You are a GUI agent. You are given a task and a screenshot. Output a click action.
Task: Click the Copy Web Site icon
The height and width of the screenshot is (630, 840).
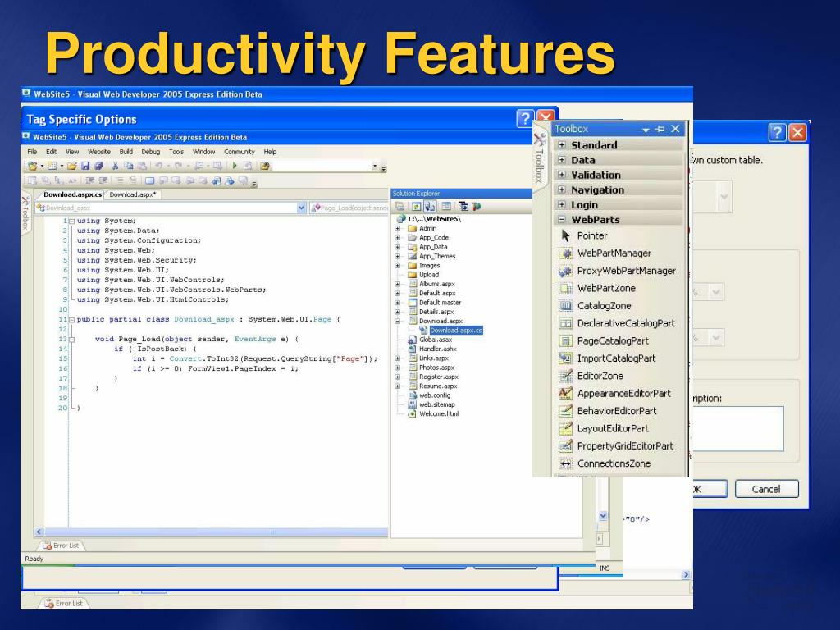pos(463,206)
